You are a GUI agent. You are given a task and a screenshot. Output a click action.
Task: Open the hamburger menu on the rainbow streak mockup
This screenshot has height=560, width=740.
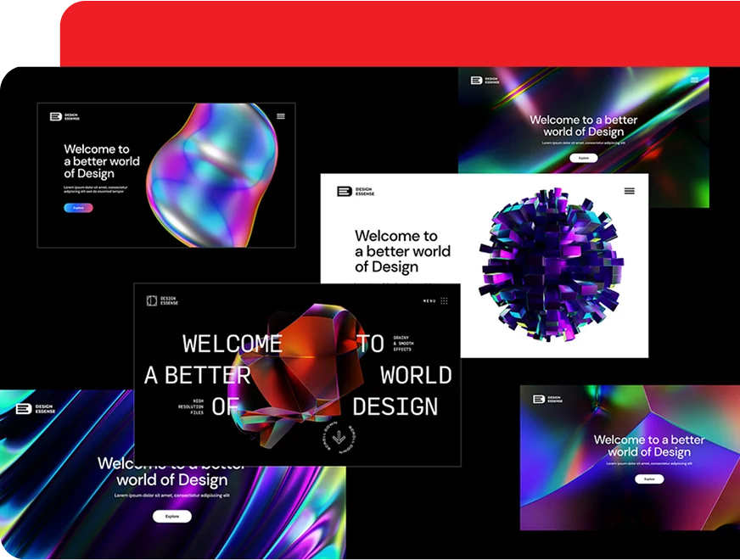[x=694, y=80]
